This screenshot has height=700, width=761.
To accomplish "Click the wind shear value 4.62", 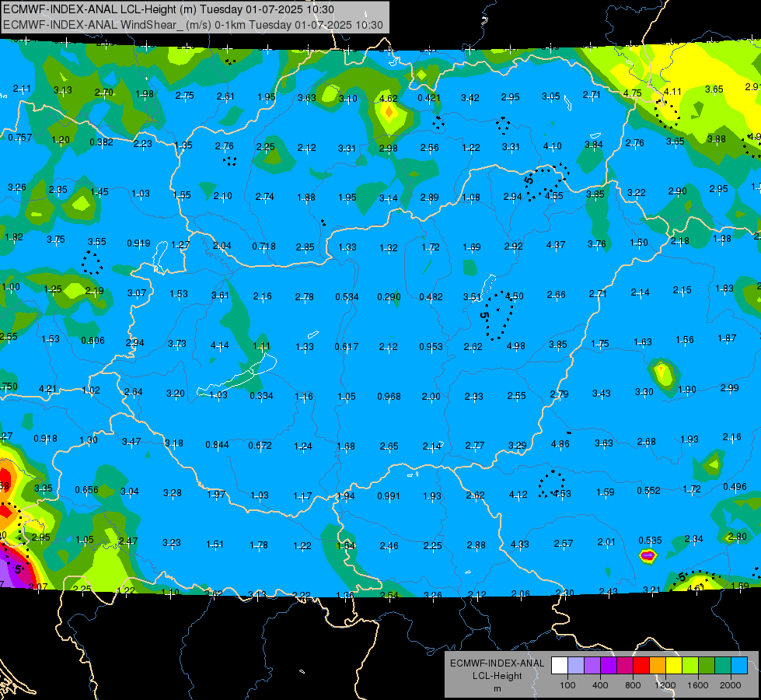I will tap(388, 98).
